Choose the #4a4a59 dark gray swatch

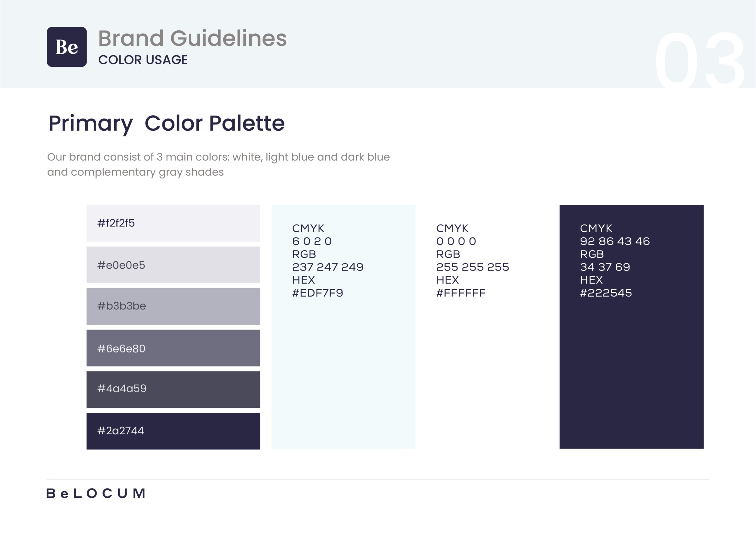pyautogui.click(x=173, y=389)
